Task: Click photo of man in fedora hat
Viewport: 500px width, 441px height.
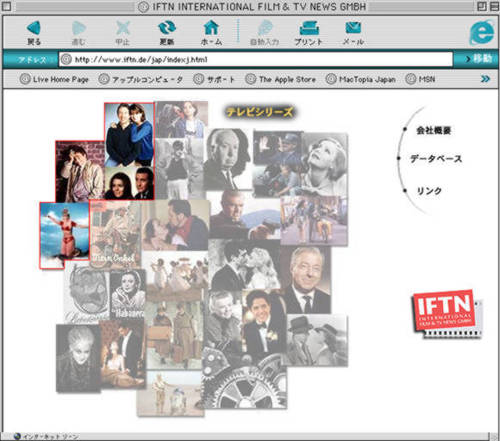Action: click(317, 340)
